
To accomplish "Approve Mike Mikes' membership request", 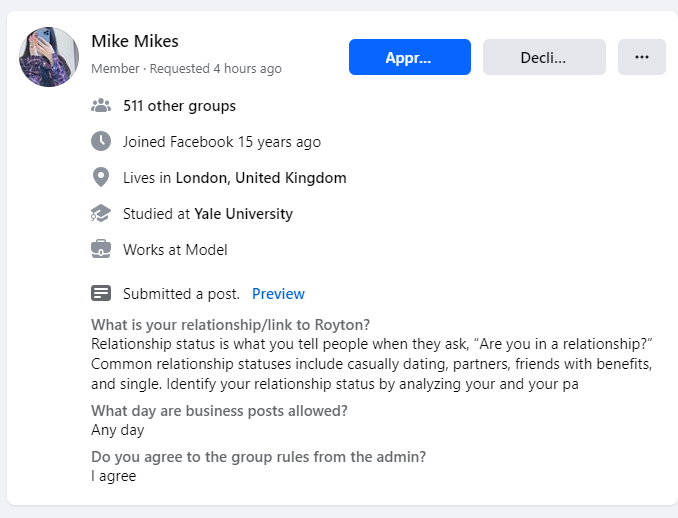I will tap(409, 57).
